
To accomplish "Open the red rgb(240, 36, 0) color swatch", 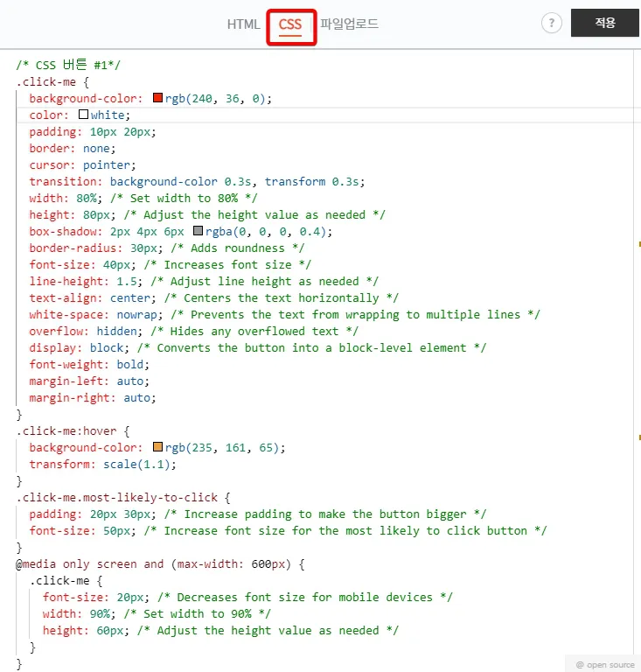I will [x=157, y=98].
